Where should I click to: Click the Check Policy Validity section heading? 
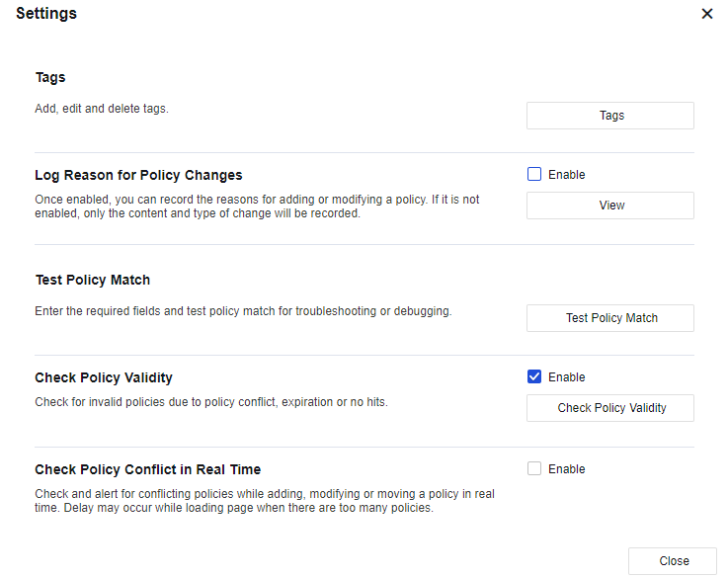click(104, 377)
